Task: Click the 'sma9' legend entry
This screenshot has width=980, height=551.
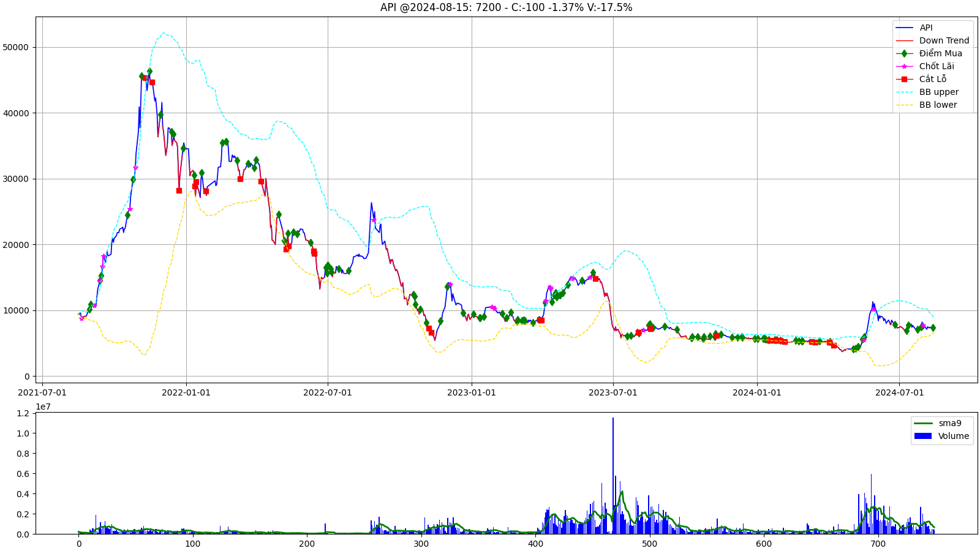Action: (x=949, y=423)
